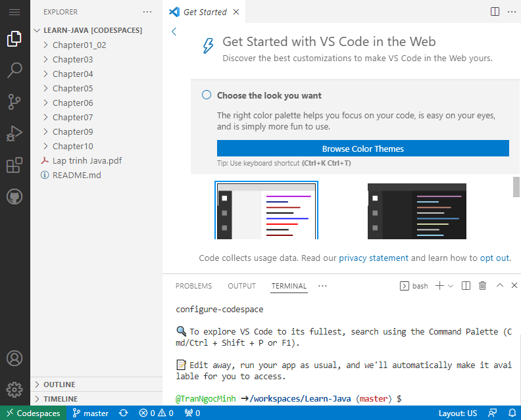
Task: Select the Get Started editor tab
Action: (204, 12)
